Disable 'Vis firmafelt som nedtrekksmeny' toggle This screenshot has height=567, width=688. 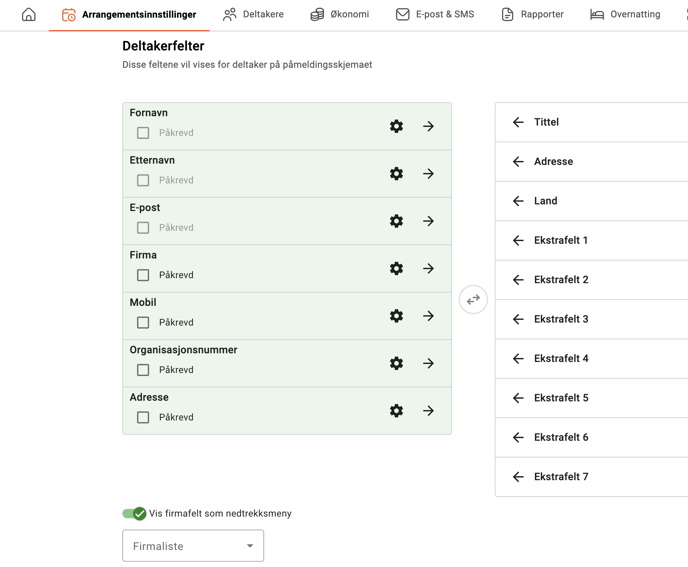(x=134, y=514)
